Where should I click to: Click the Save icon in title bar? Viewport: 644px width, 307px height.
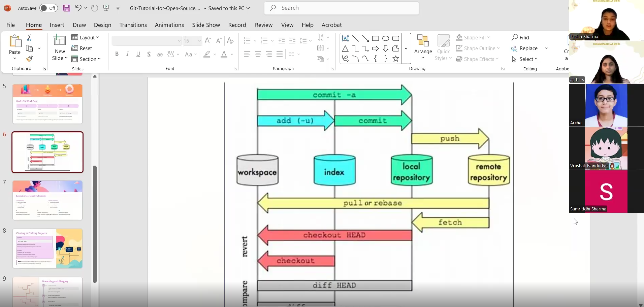[x=67, y=8]
